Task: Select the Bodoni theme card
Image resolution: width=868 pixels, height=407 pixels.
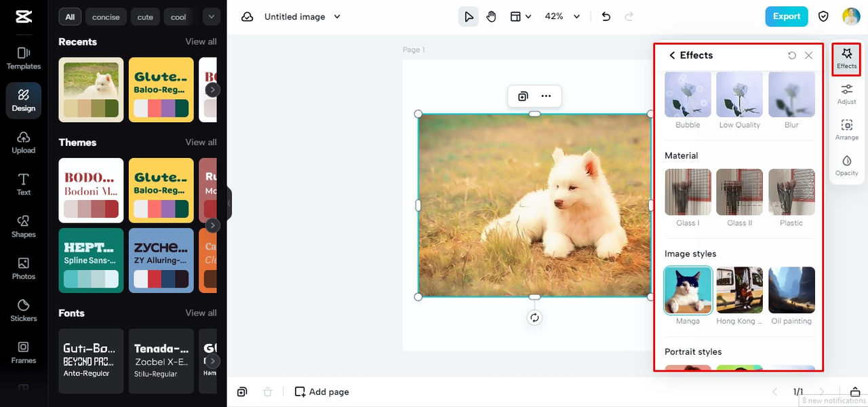Action: click(x=91, y=191)
